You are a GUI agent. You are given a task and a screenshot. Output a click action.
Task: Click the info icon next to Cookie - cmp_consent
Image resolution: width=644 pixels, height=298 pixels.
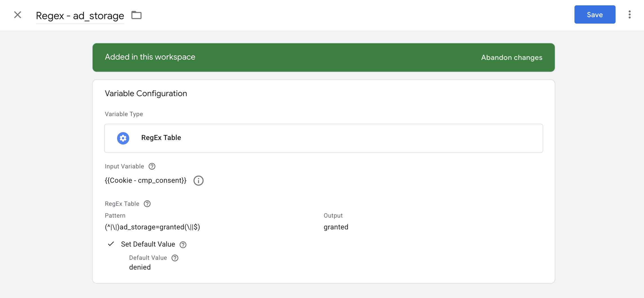[199, 180]
